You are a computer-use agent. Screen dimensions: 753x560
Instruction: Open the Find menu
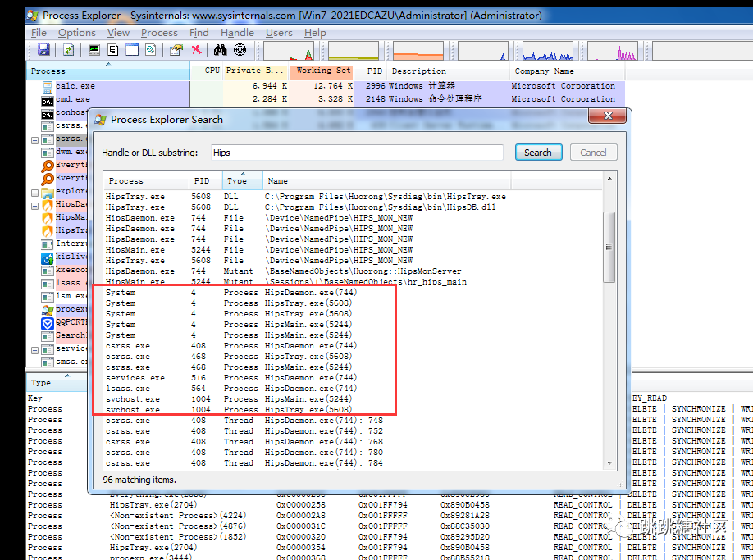199,33
